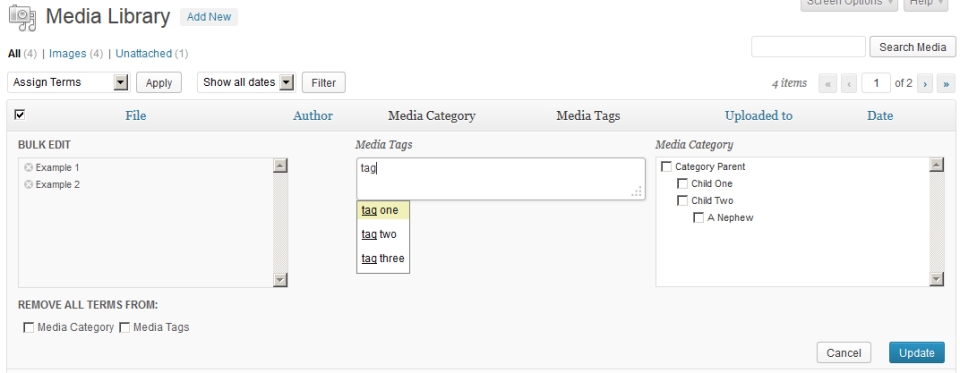Click bulk edit list scrollbar down arrow
960x373 pixels.
pos(280,279)
